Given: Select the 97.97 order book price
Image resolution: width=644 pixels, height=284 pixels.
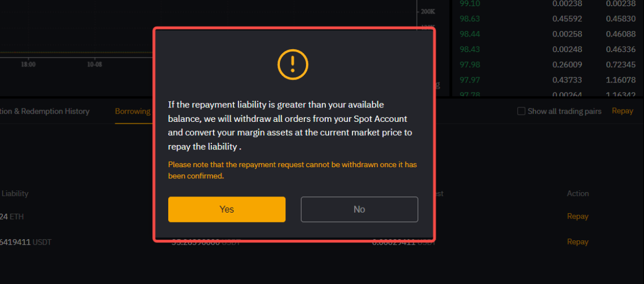Looking at the screenshot, I should point(469,80).
